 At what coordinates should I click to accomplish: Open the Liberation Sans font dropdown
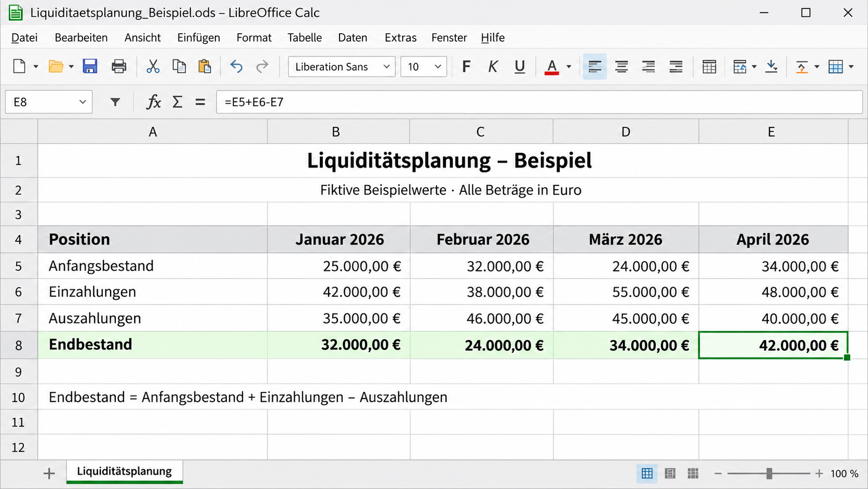pos(386,67)
